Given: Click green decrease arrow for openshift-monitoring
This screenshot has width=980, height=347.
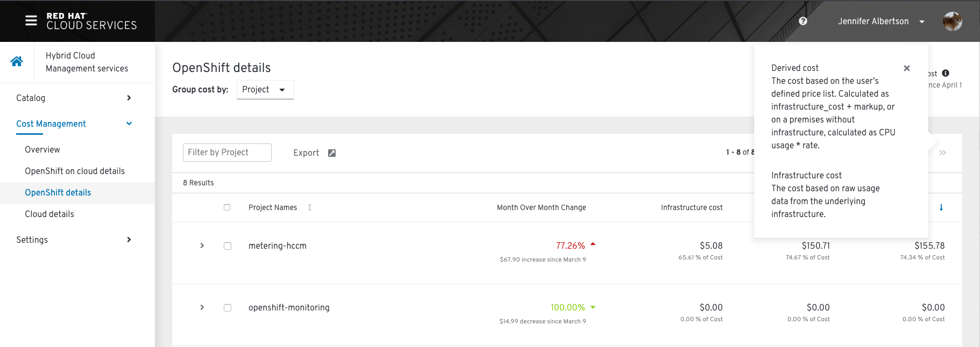Looking at the screenshot, I should [x=593, y=307].
